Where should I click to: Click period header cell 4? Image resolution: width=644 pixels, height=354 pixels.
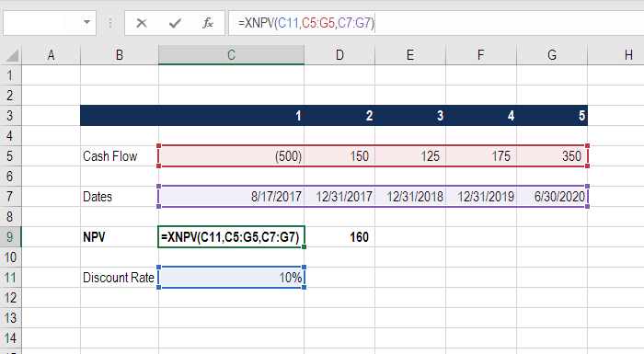tap(481, 116)
